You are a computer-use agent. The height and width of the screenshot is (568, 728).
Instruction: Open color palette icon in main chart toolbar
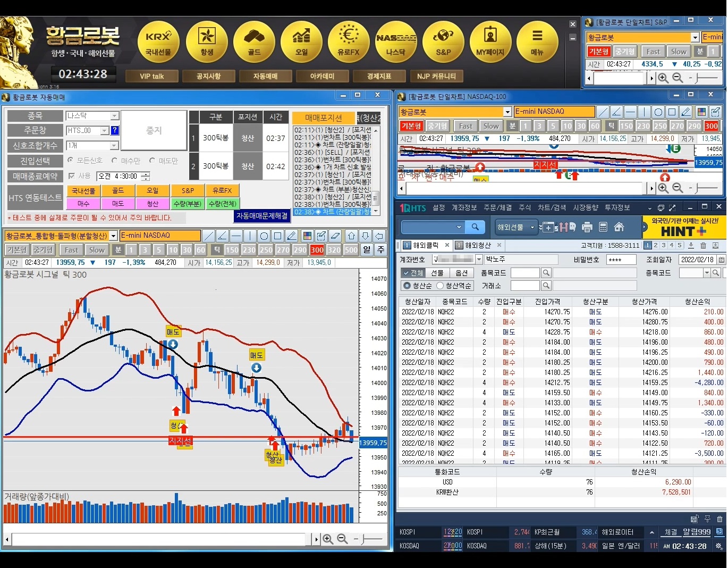point(307,236)
